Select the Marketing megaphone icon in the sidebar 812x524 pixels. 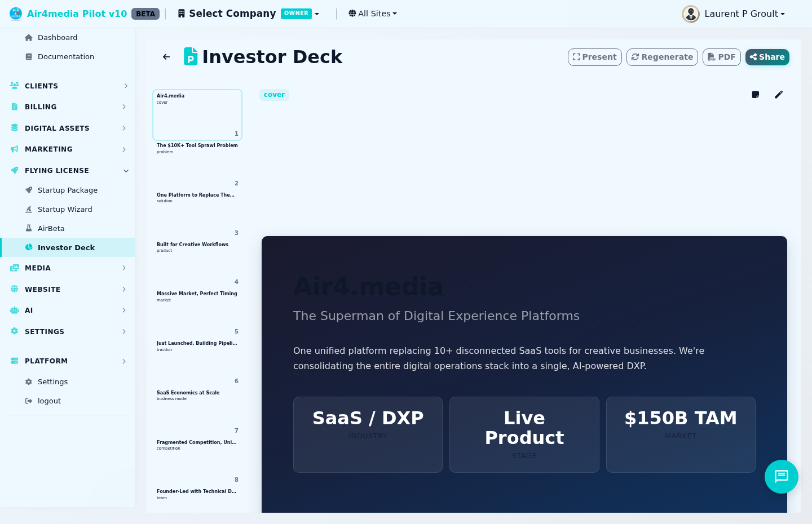click(14, 149)
